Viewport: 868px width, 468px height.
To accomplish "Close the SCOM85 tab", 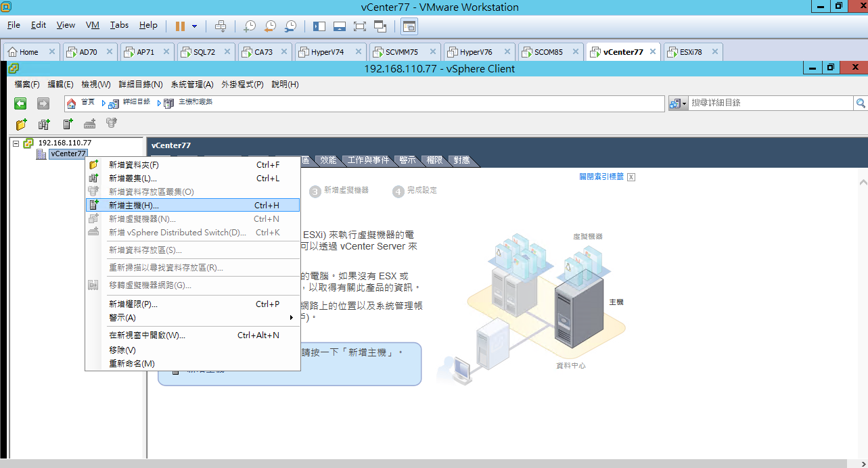I will 577,52.
